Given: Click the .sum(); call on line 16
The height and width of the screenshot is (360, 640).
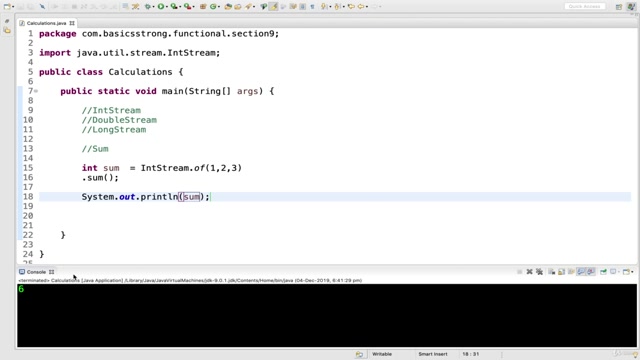Looking at the screenshot, I should pos(100,178).
